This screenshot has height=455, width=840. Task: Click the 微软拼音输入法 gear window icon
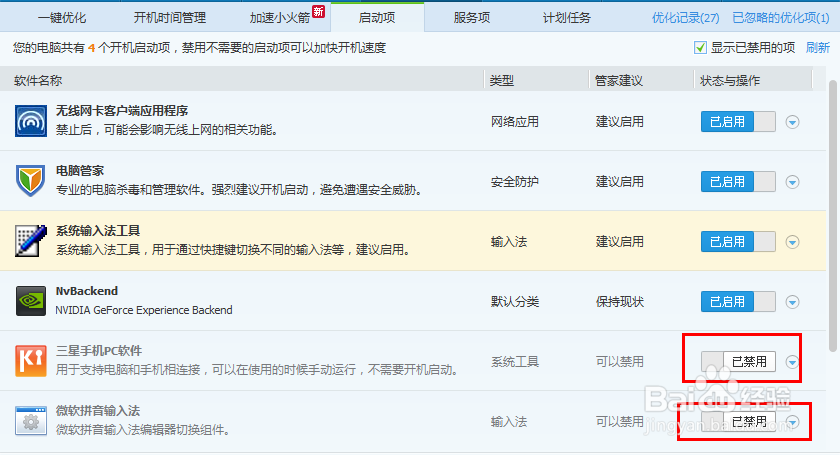coord(31,421)
